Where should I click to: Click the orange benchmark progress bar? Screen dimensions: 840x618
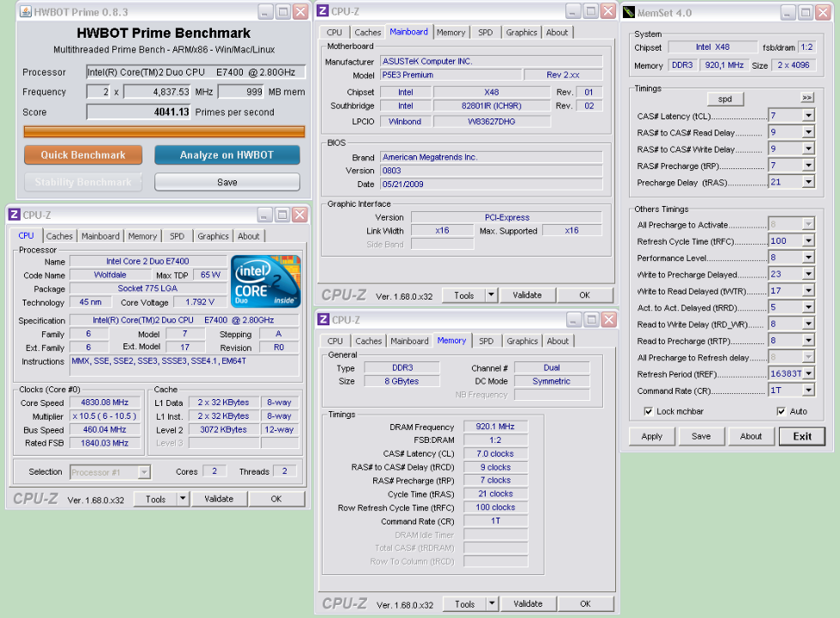point(165,131)
